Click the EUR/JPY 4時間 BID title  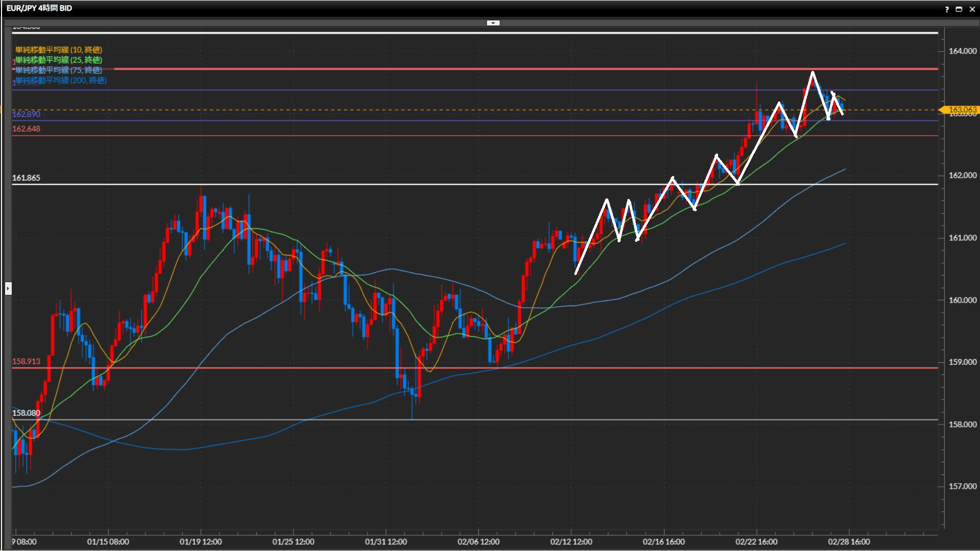(x=39, y=8)
